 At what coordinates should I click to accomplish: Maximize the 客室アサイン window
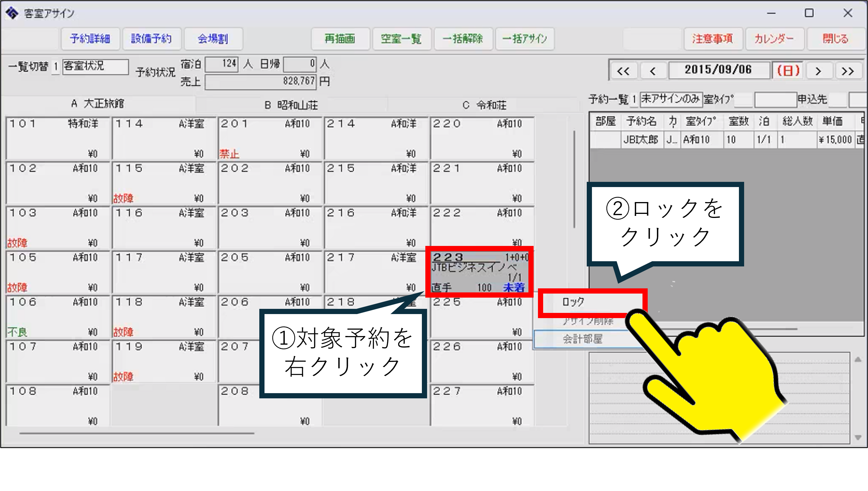(x=809, y=13)
